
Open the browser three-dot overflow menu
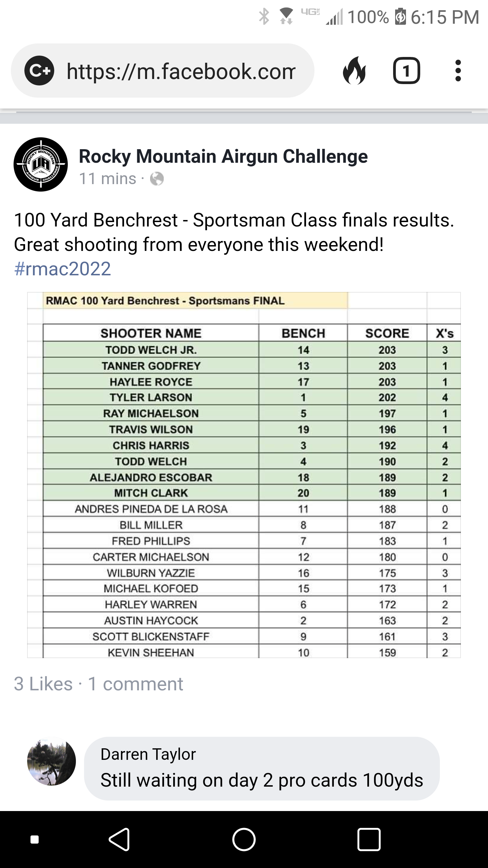(458, 71)
